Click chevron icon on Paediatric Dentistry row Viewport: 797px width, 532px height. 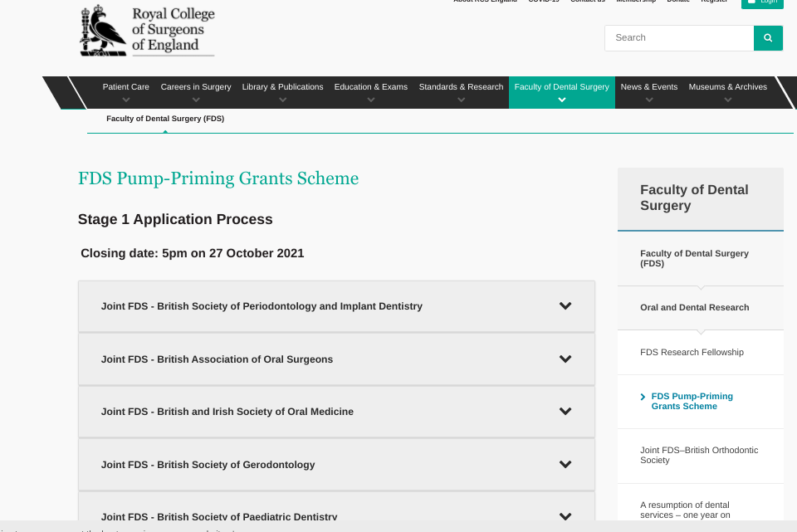[x=565, y=516]
